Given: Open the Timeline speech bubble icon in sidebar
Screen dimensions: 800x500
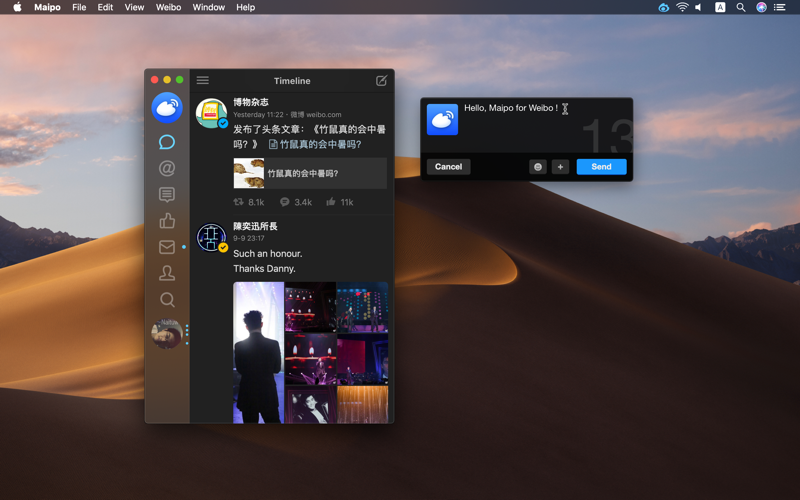Looking at the screenshot, I should coord(167,142).
